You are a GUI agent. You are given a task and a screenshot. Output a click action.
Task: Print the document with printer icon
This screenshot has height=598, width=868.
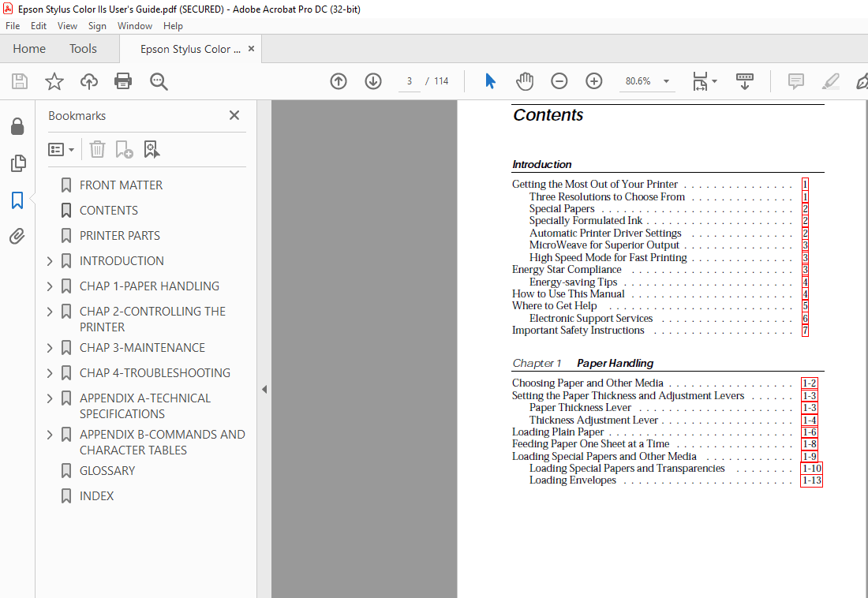[x=123, y=81]
